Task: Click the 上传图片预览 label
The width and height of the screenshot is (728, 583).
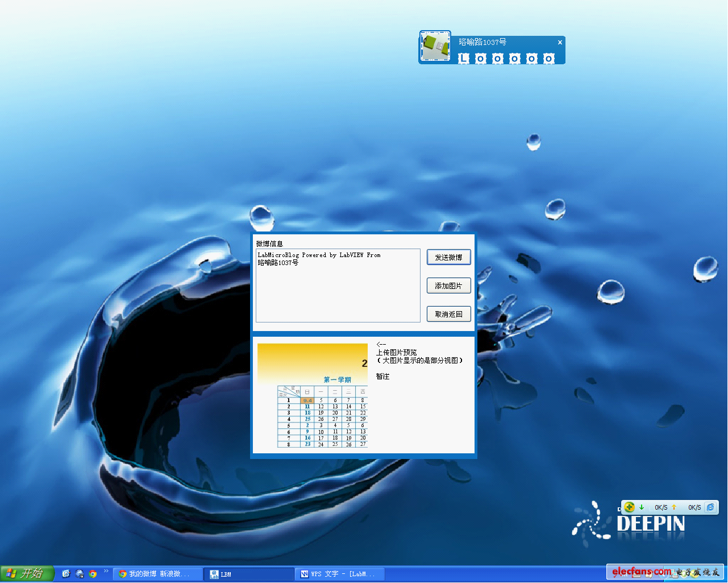Action: 396,352
